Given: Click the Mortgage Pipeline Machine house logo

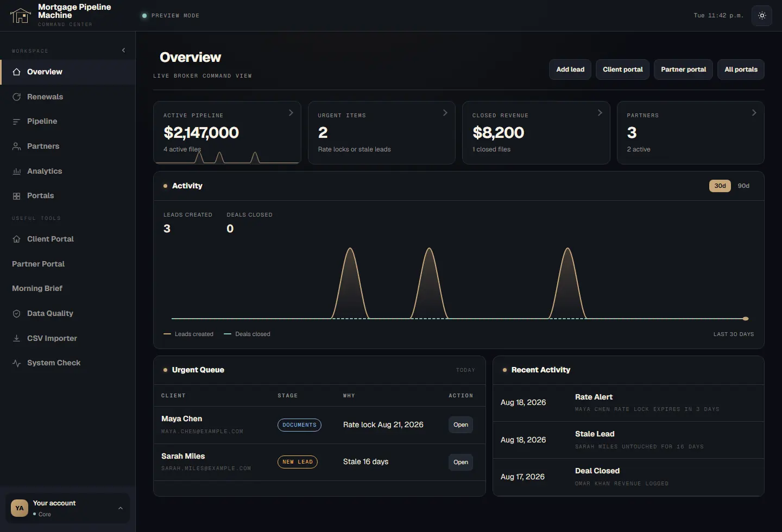Looking at the screenshot, I should pos(20,16).
